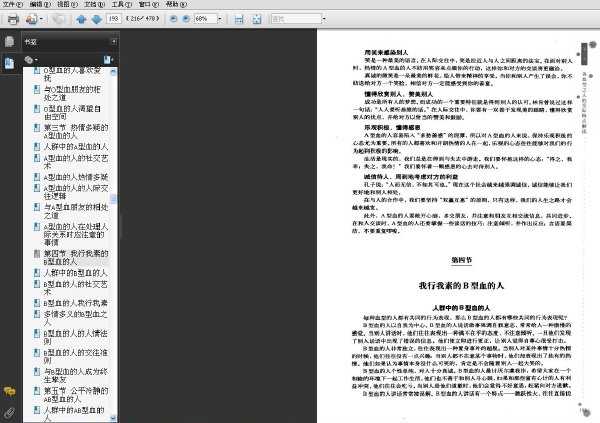The width and height of the screenshot is (600, 423).
Task: Click the zoom in plus button
Action: pos(186,18)
